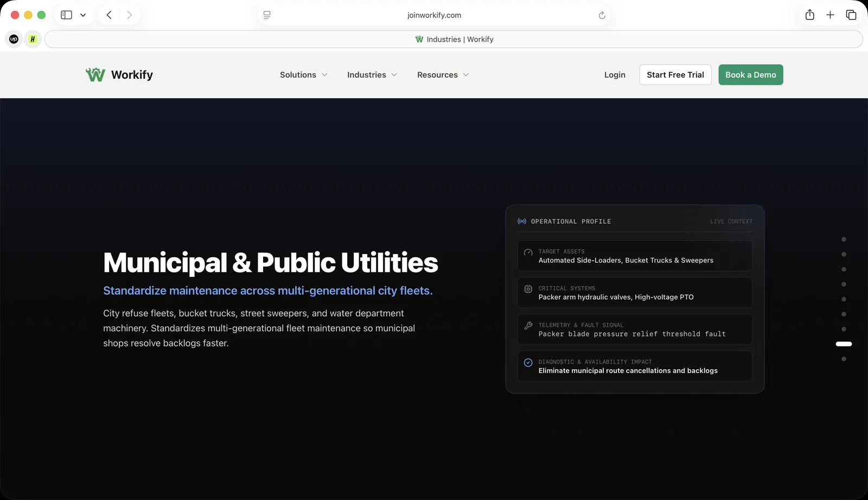868x500 pixels.
Task: Toggle the Safari sidebar button
Action: (x=67, y=15)
